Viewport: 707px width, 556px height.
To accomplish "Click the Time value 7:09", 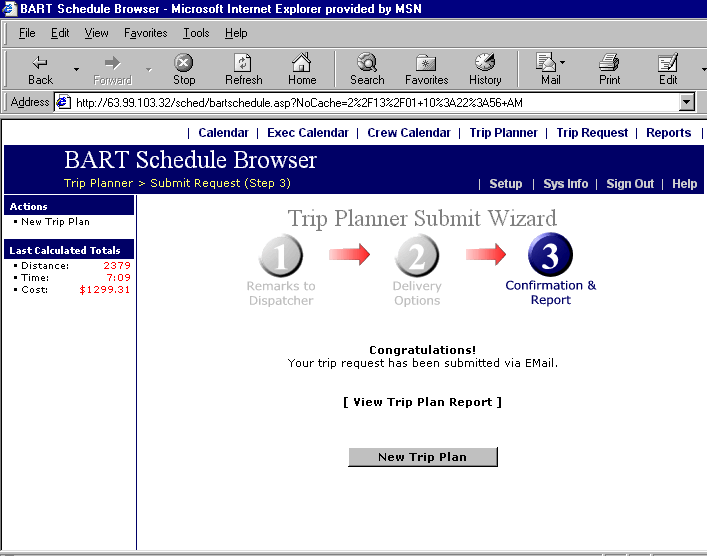I will (118, 277).
